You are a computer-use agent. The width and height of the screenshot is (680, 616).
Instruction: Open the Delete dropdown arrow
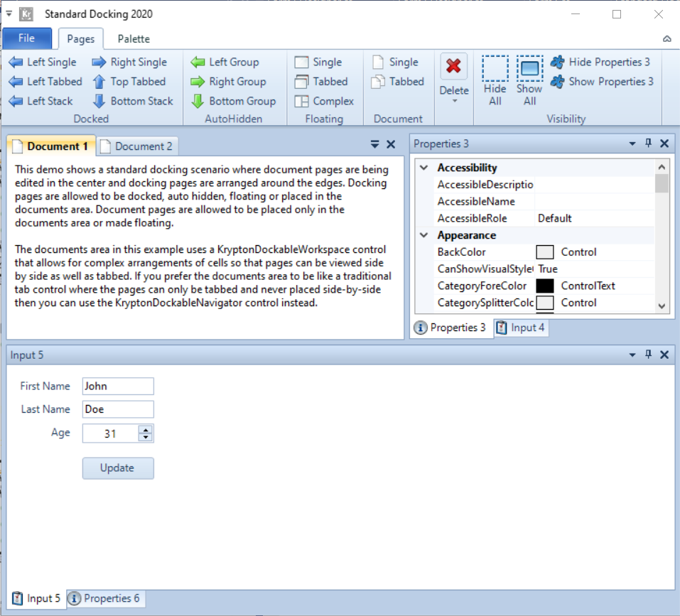[455, 101]
